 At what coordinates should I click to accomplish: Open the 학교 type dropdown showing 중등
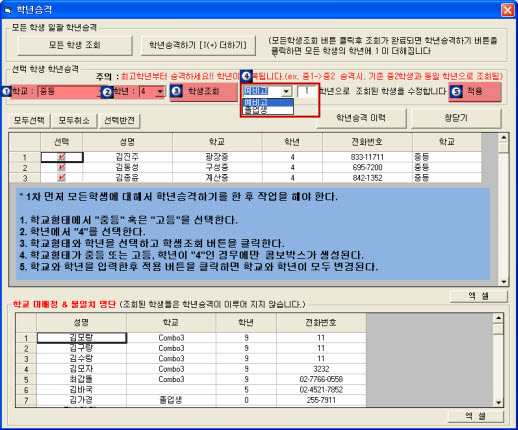71,92
